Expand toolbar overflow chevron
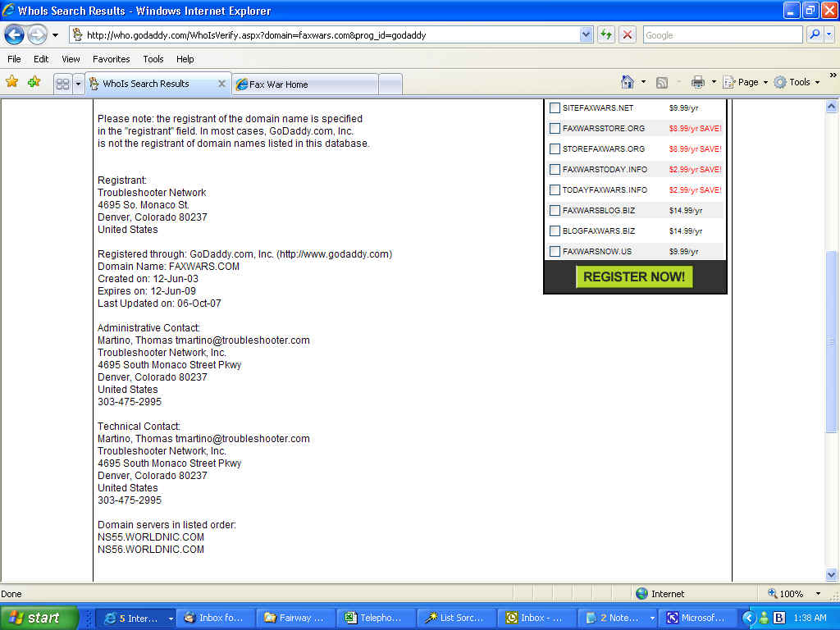This screenshot has width=840, height=630. point(833,75)
